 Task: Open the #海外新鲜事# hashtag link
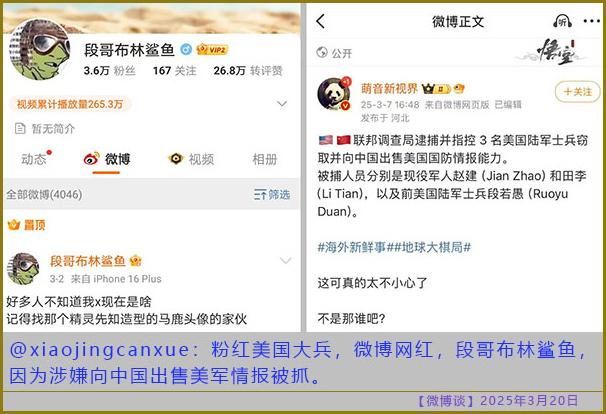pyautogui.click(x=352, y=247)
